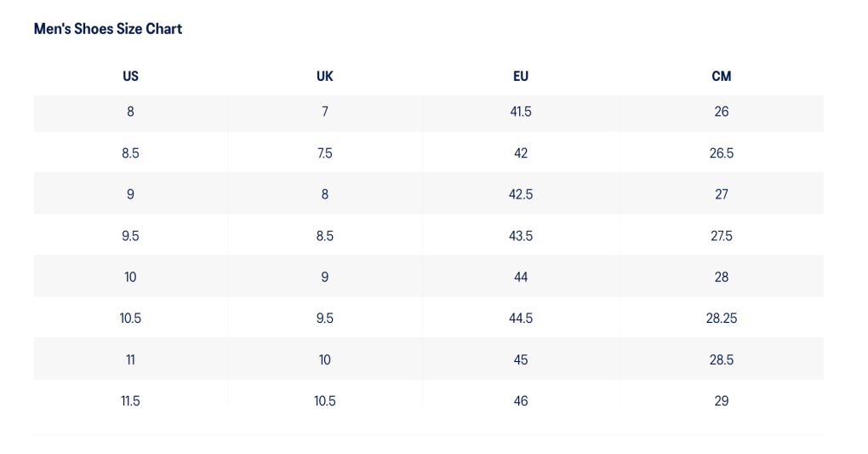The width and height of the screenshot is (868, 454).
Task: Click the 28.25 CM value
Action: tap(722, 319)
